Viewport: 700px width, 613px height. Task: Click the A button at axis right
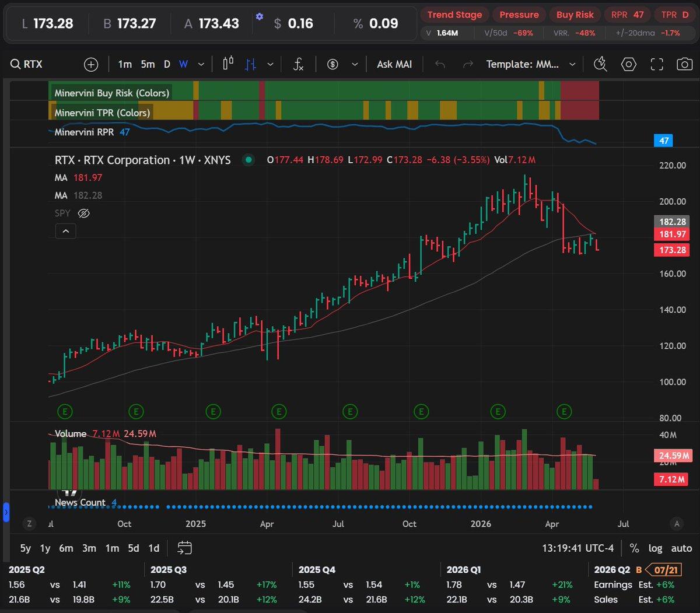677,524
